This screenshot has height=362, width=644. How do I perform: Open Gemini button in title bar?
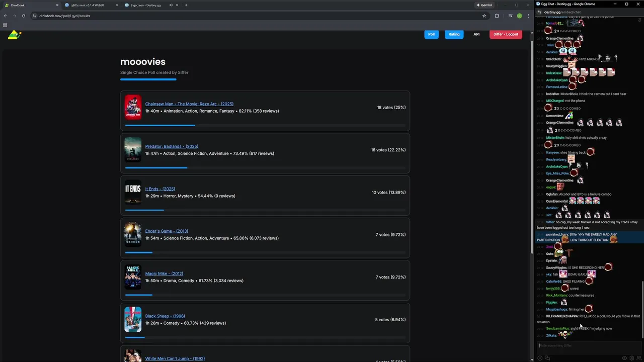tap(485, 5)
